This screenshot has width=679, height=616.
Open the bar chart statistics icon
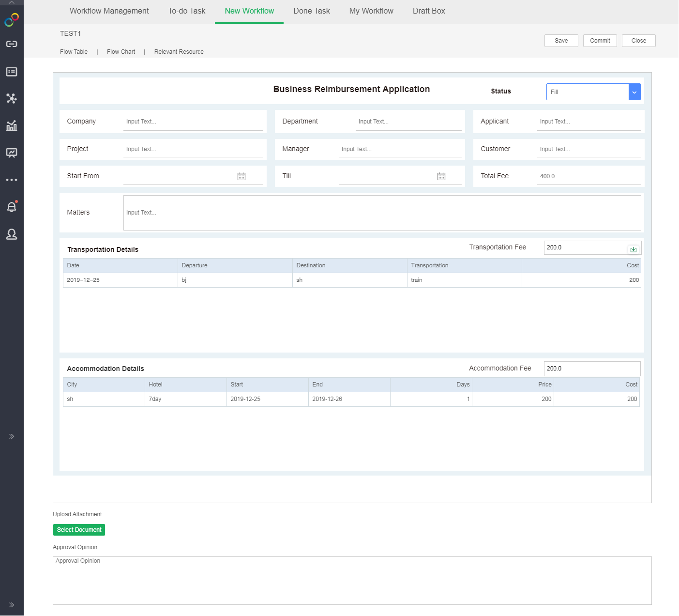click(12, 126)
